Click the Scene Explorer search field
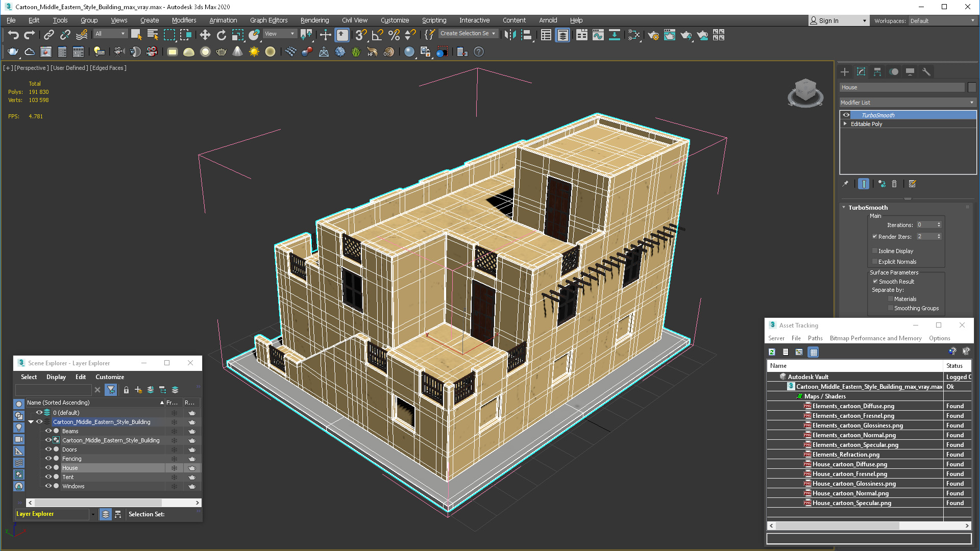Viewport: 980px width, 551px height. click(54, 390)
